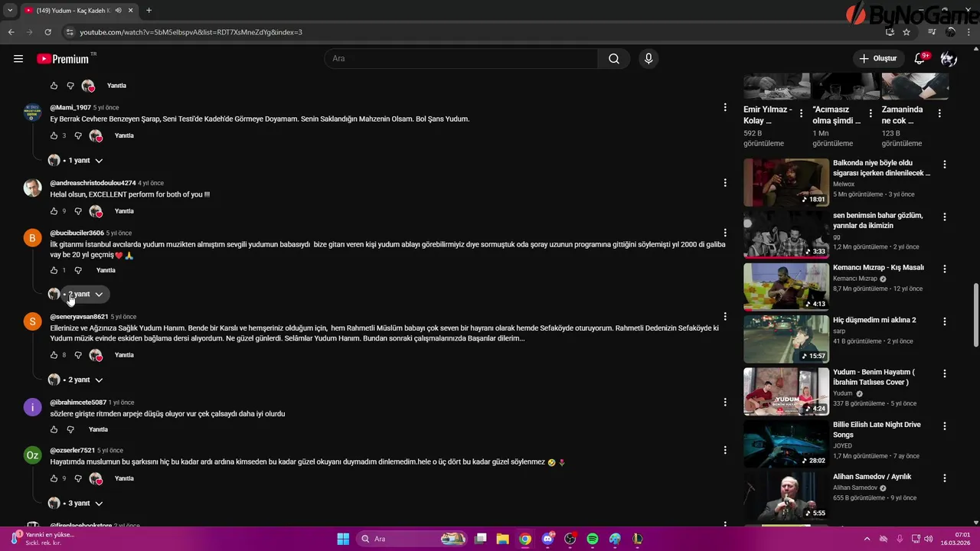Start voice search with microphone
This screenshot has height=551, width=980.
[648, 59]
